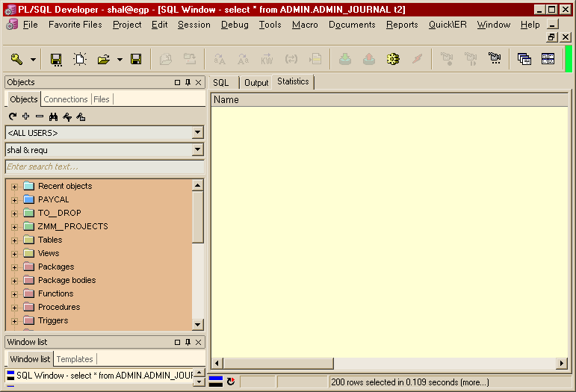The image size is (576, 392).
Task: Open the Quick\ER menu
Action: coord(448,25)
